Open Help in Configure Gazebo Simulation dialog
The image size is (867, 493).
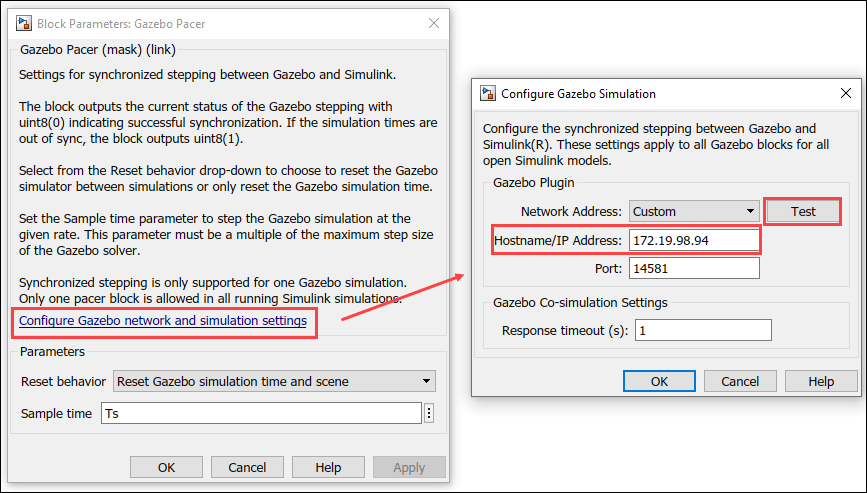coord(821,381)
